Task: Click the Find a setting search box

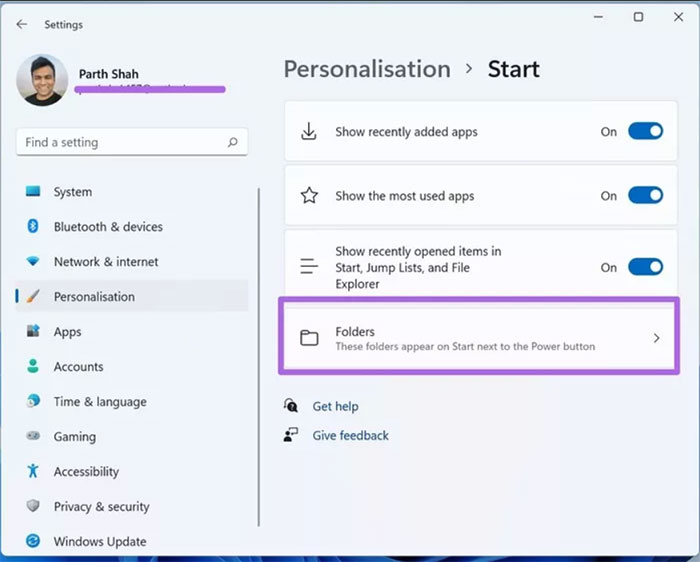Action: point(120,143)
